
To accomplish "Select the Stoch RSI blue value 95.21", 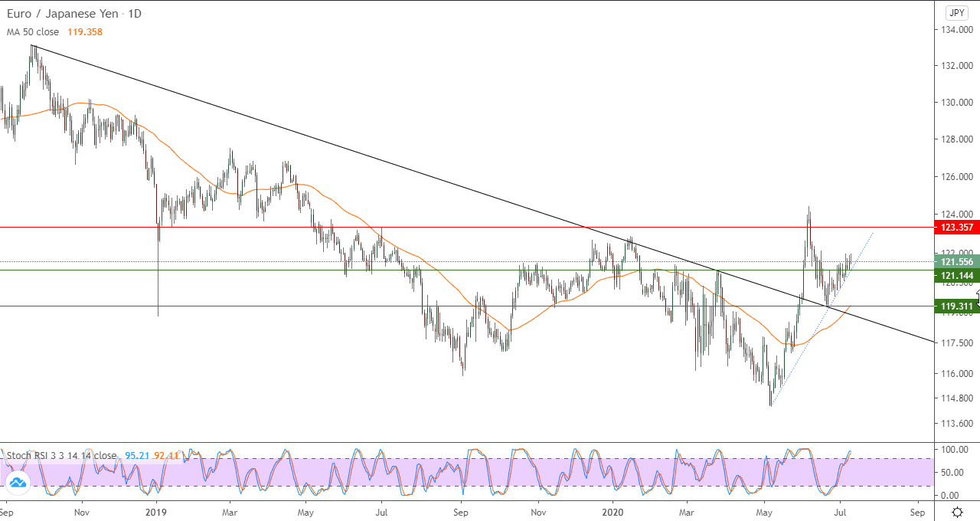I will click(136, 455).
